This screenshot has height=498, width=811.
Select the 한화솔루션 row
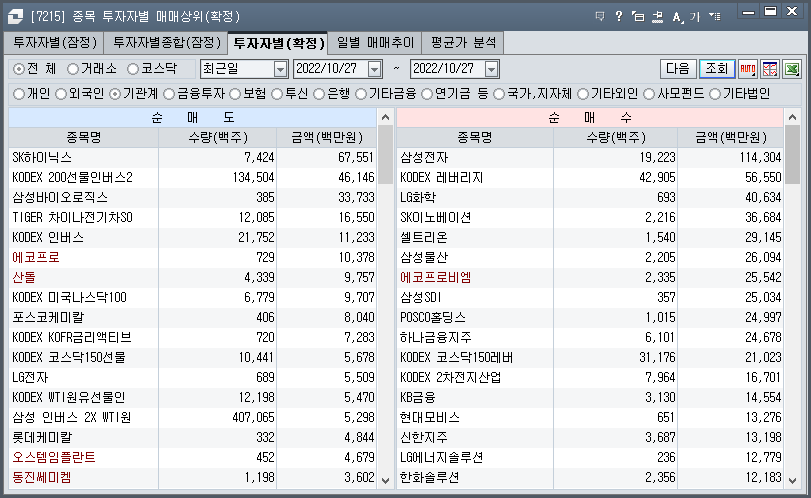[590, 477]
